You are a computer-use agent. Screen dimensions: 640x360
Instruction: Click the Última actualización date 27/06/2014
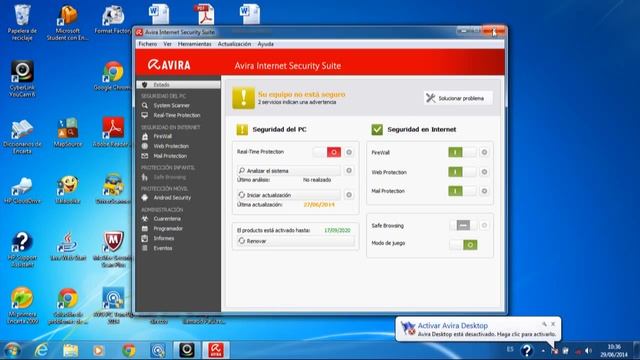tap(319, 204)
